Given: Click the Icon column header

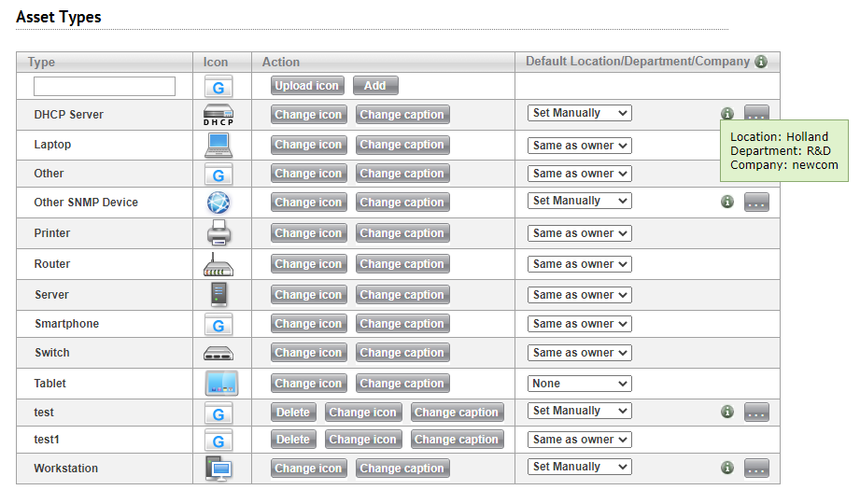Looking at the screenshot, I should coord(216,62).
